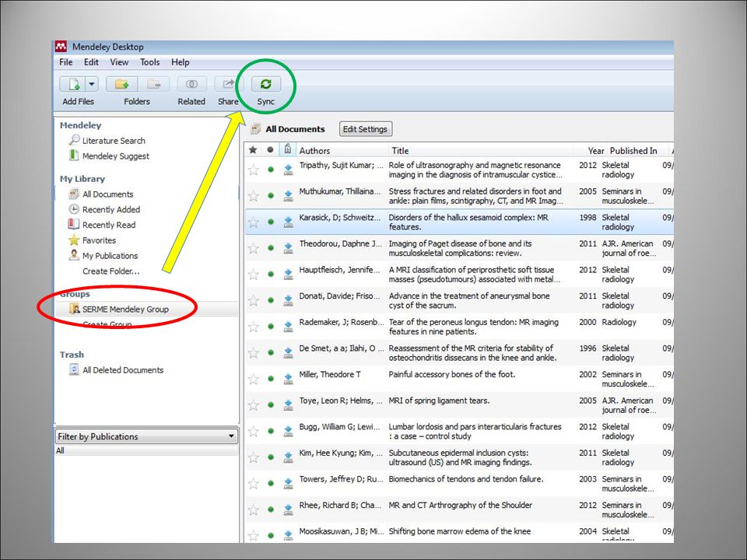Toggle read status dot for Donati paper
Viewport: 747px width, 560px height.
pyautogui.click(x=271, y=300)
